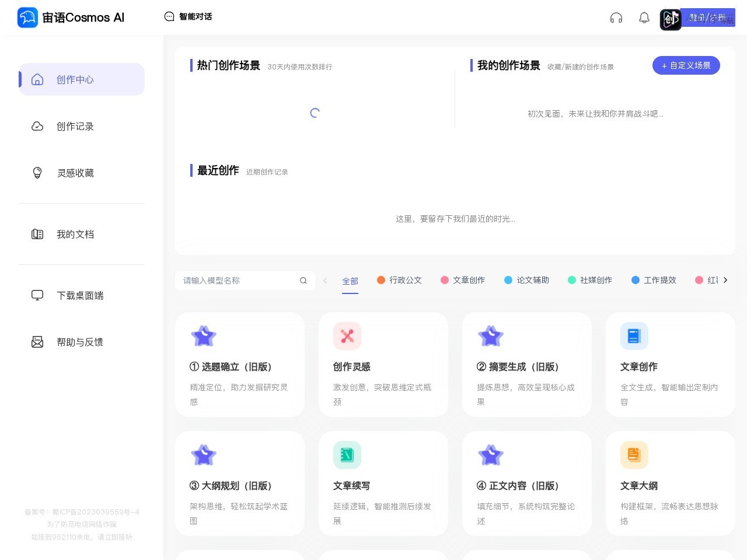
Task: Select the 论文辅助 category tab
Action: 526,280
